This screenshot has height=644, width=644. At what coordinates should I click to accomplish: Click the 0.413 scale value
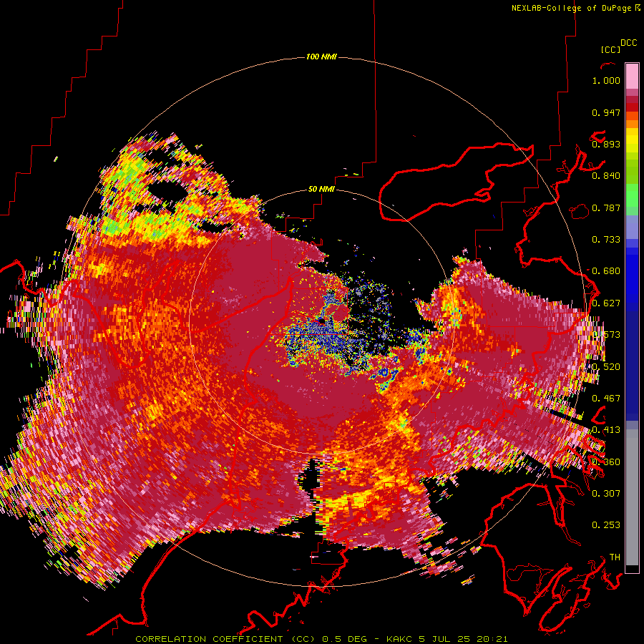pyautogui.click(x=606, y=430)
